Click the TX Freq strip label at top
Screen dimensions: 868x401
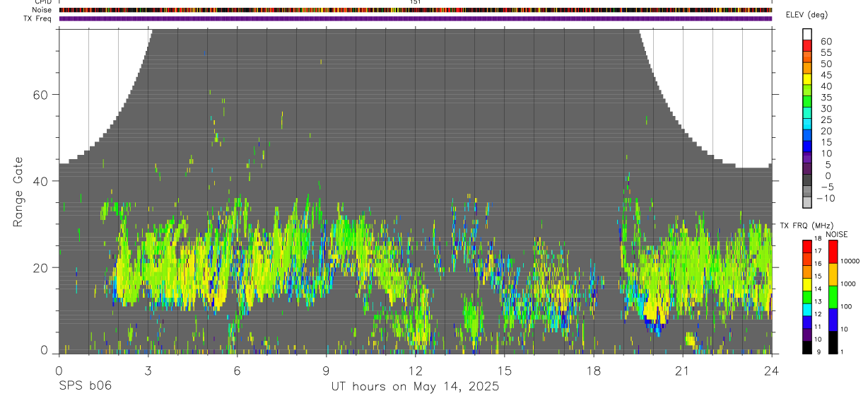pos(38,18)
